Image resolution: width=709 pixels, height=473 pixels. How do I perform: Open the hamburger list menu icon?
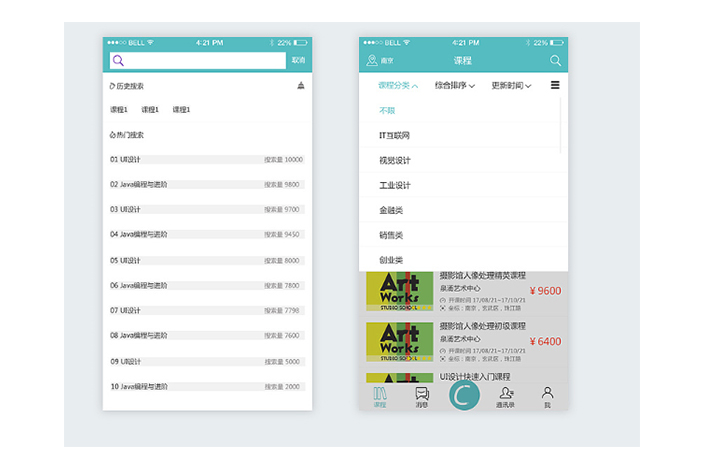coord(555,86)
